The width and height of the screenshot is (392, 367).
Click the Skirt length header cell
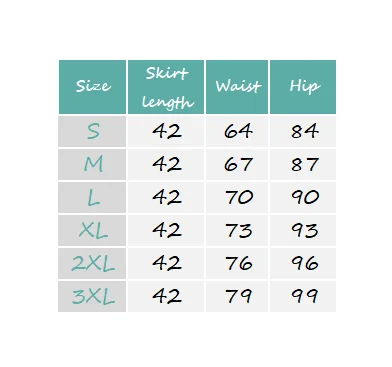point(166,87)
